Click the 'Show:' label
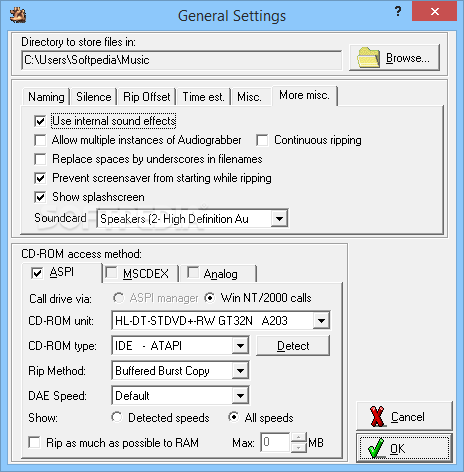The height and width of the screenshot is (472, 464). [43, 418]
